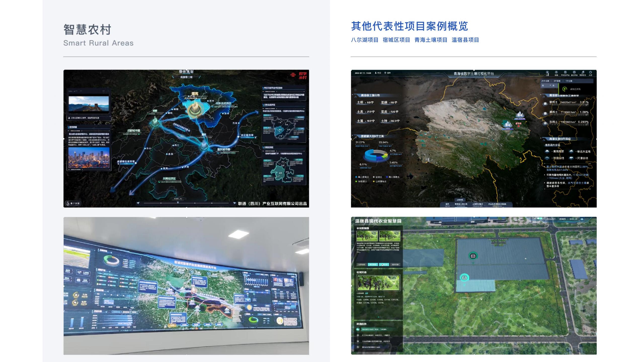This screenshot has width=644, height=362.
Task: Click the timeline progress bar under Sichuan map
Action: click(x=186, y=203)
